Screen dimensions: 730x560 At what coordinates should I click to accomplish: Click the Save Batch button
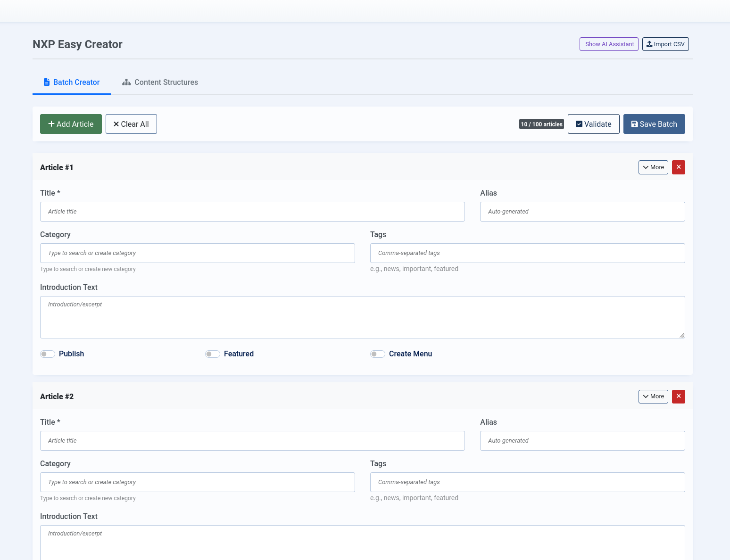[x=654, y=124]
